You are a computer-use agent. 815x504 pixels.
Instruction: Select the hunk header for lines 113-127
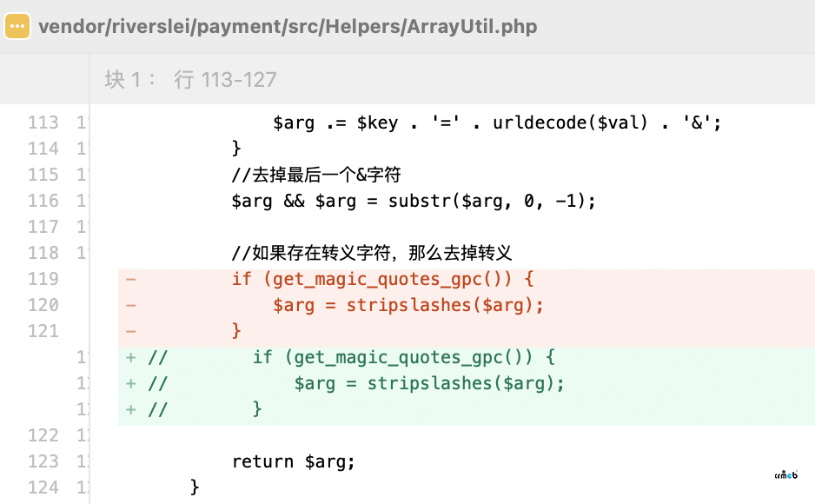pos(190,79)
